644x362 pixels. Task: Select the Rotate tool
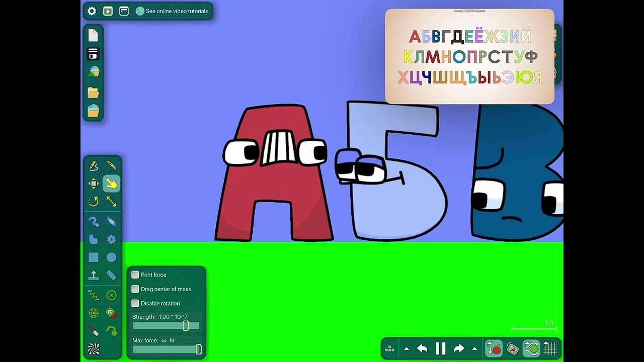[x=94, y=202]
